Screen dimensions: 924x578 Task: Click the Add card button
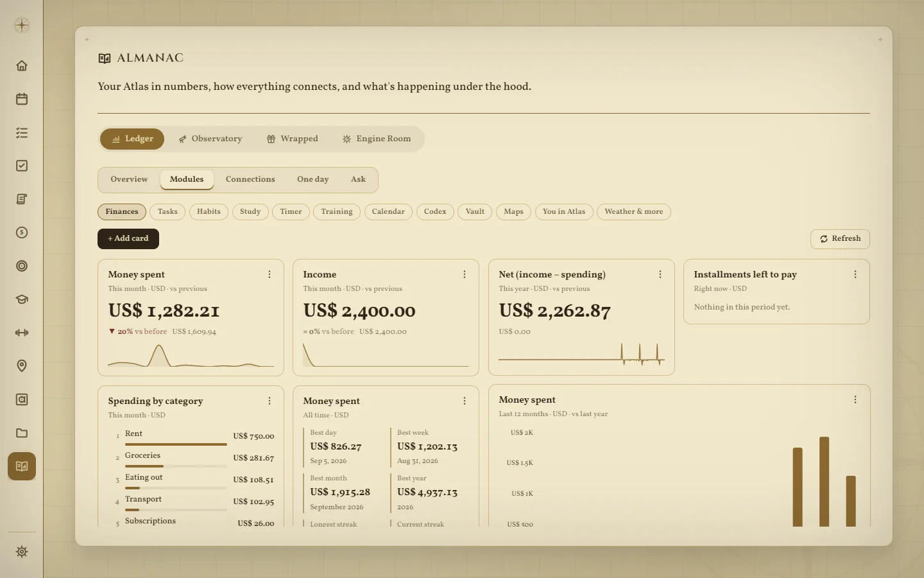click(128, 238)
